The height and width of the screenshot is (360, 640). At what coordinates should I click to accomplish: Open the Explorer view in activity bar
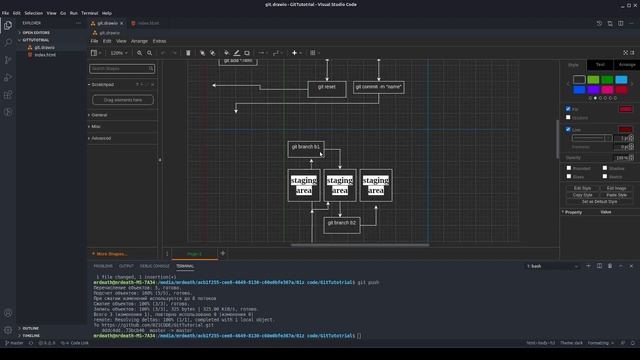[8, 25]
